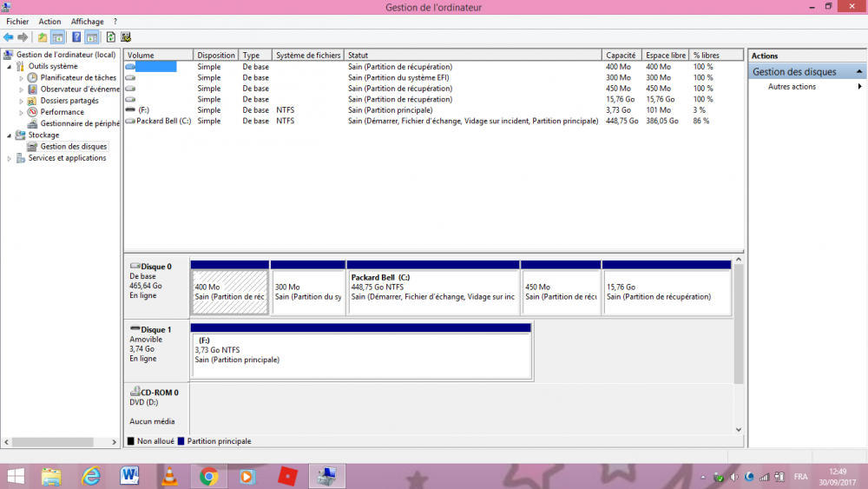The height and width of the screenshot is (489, 868).
Task: Click the Packard Bell (C:) drive icon
Action: point(130,121)
